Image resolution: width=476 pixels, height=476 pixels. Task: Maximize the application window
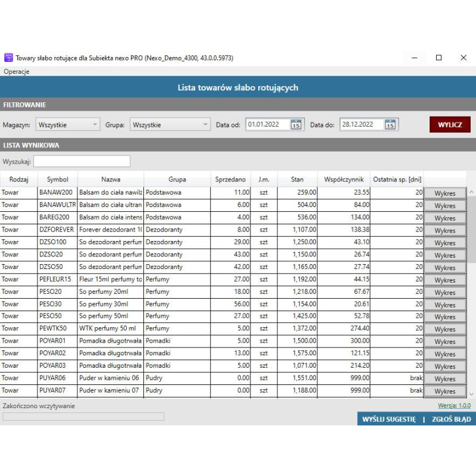pyautogui.click(x=439, y=58)
